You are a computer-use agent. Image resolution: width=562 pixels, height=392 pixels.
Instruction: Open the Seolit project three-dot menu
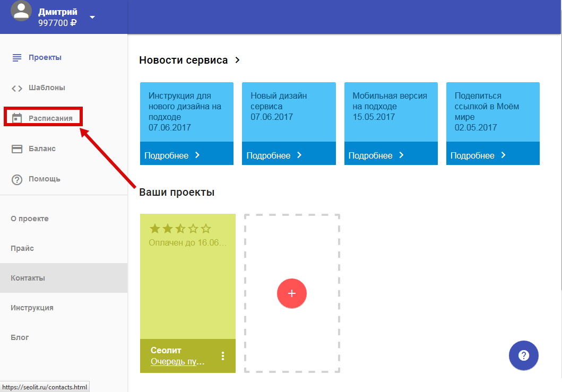click(x=223, y=356)
